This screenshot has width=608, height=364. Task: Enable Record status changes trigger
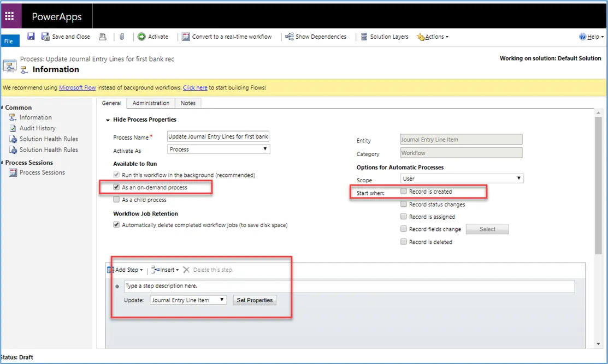[x=404, y=204]
